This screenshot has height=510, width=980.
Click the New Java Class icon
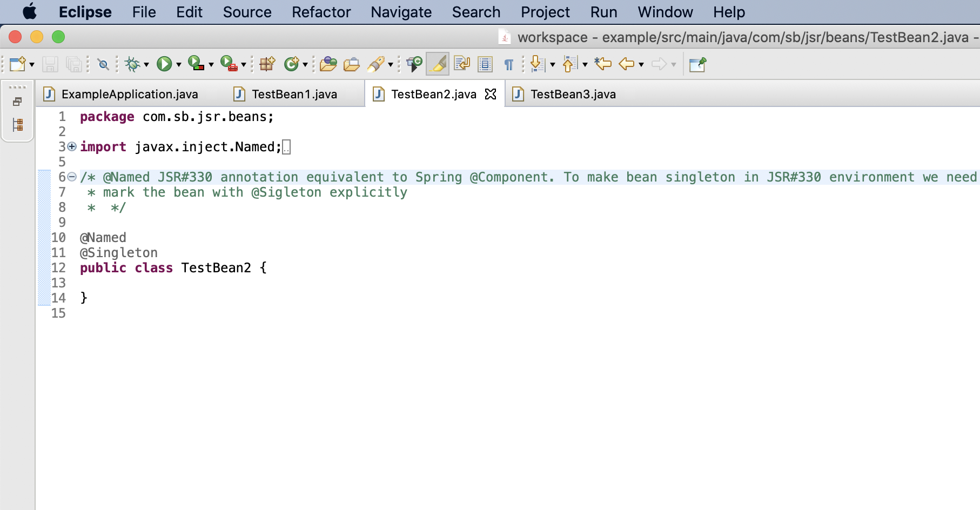pyautogui.click(x=292, y=64)
